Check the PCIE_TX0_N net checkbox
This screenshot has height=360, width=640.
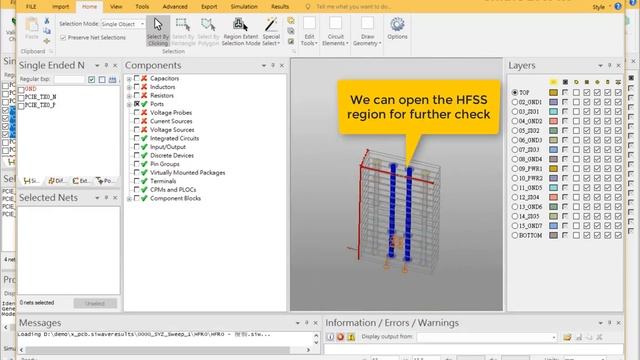(21, 97)
